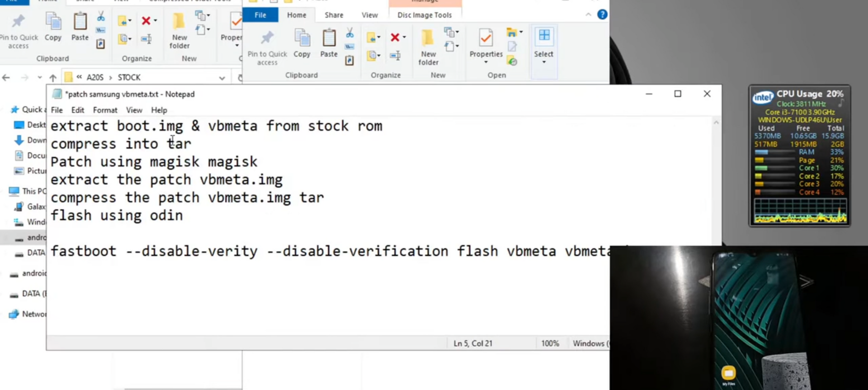
Task: Click Pin to Quick access in A20S STOCK window
Action: tap(19, 31)
